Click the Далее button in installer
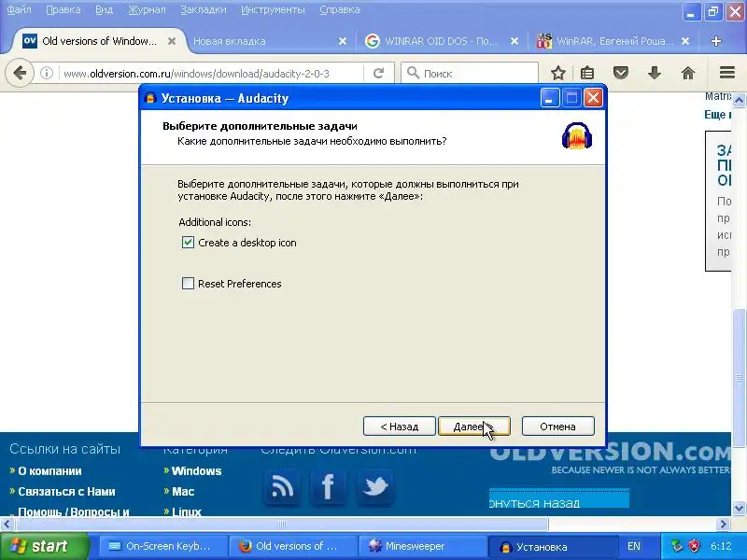This screenshot has height=560, width=747. (474, 427)
